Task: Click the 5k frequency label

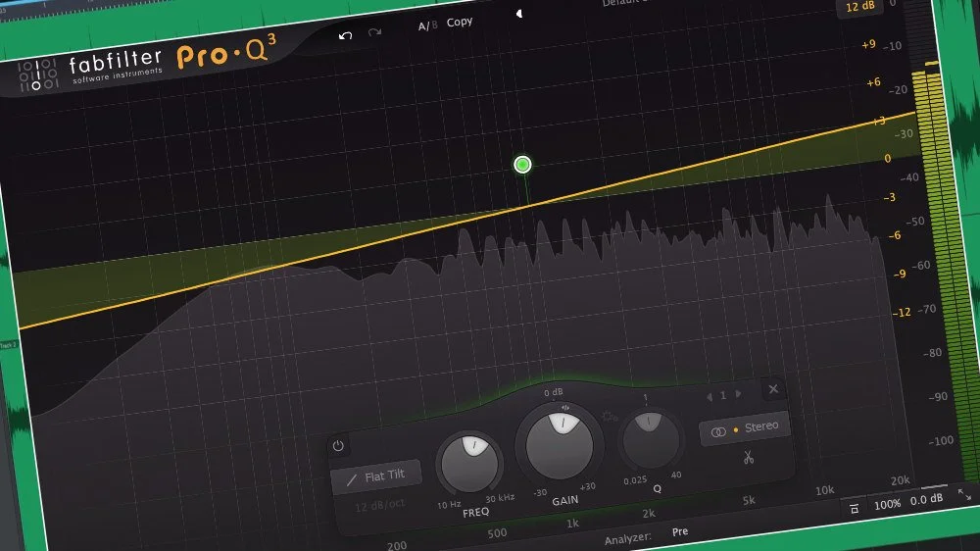Action: click(749, 500)
